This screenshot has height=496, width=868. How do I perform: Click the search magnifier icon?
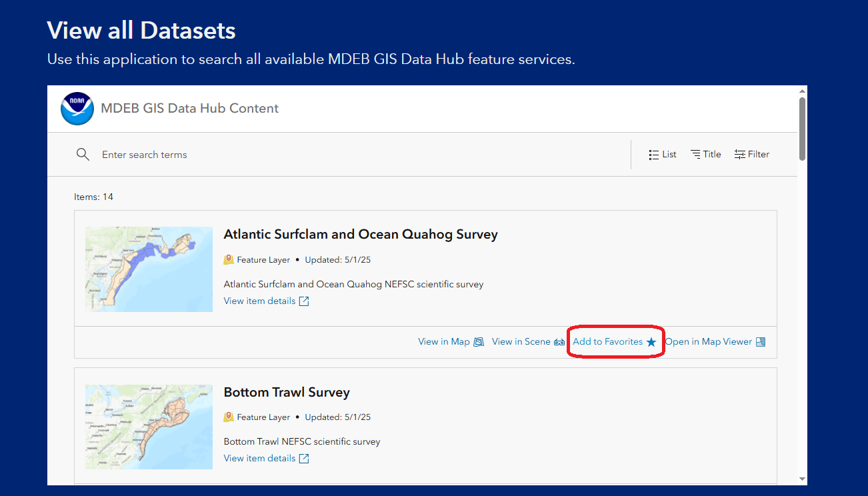point(83,155)
